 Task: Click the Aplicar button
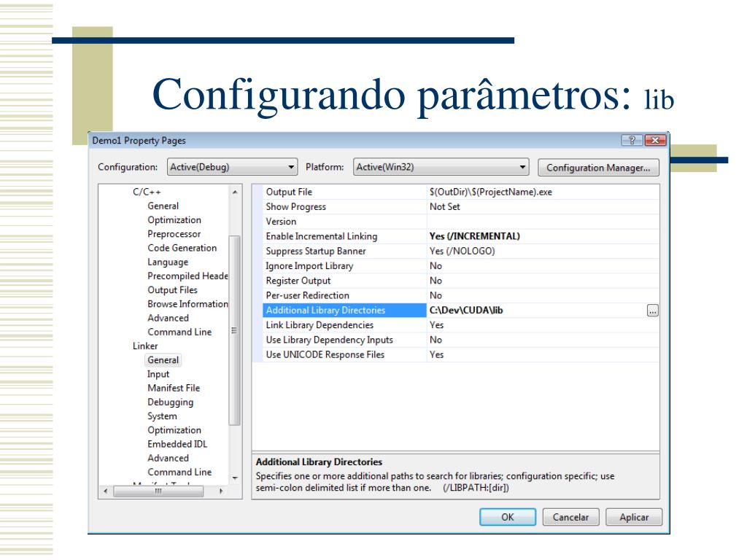(x=634, y=517)
